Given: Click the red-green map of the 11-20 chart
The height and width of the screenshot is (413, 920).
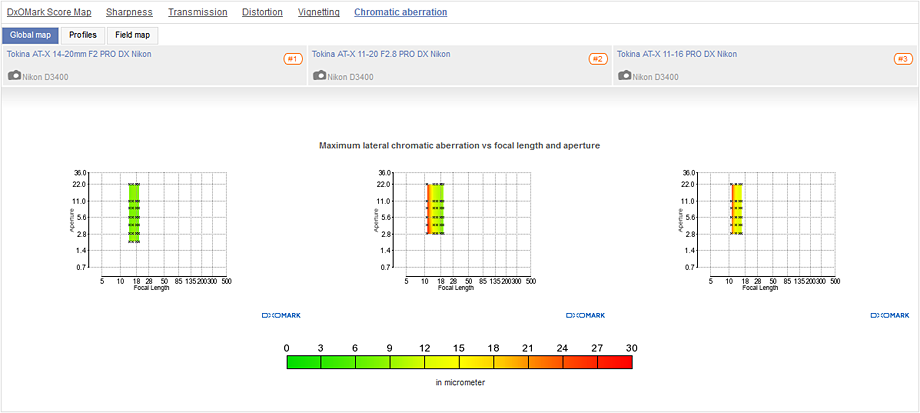Looking at the screenshot, I should click(435, 209).
